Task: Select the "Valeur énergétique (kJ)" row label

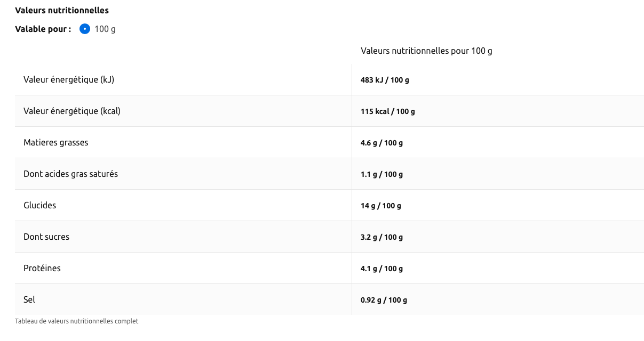Action: click(69, 79)
